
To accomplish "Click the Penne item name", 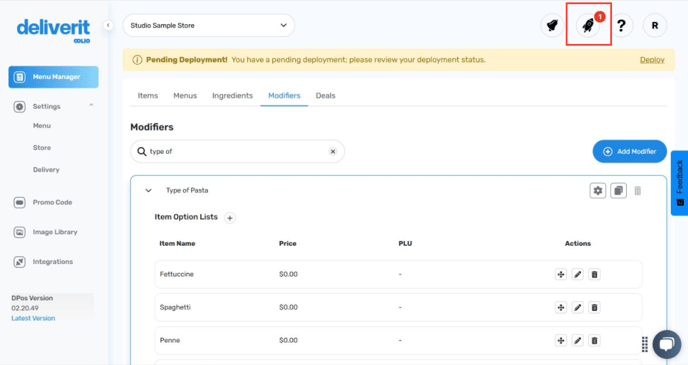I will (x=170, y=340).
